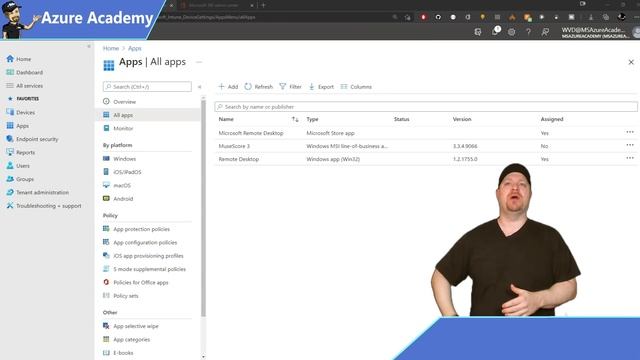Refresh the apps list
Screen dimensions: 640x360
point(259,87)
